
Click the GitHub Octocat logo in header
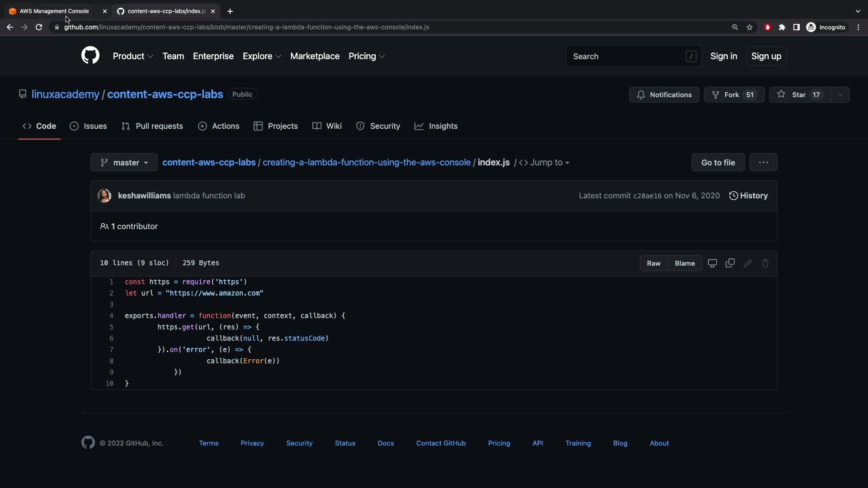pos(90,56)
